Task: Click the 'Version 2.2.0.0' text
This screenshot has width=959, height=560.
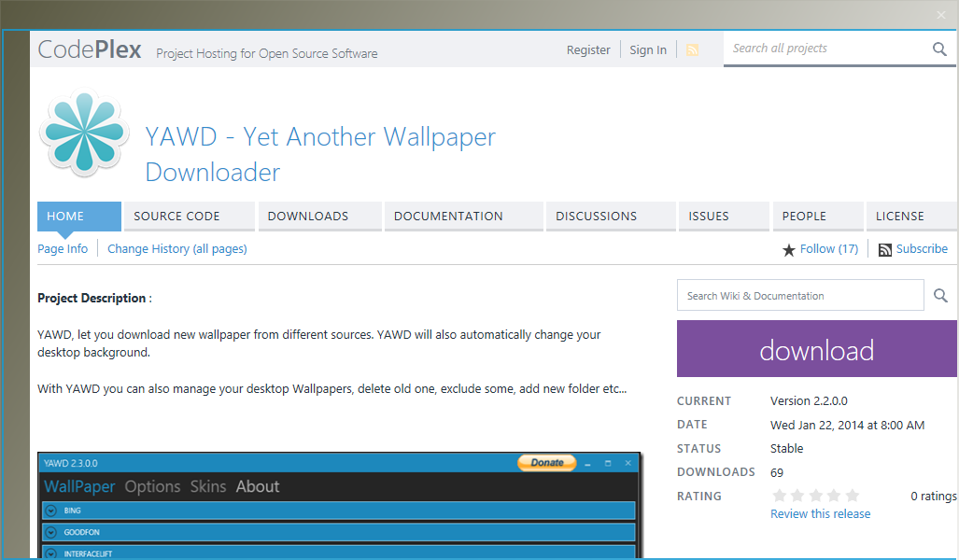Action: pos(809,401)
